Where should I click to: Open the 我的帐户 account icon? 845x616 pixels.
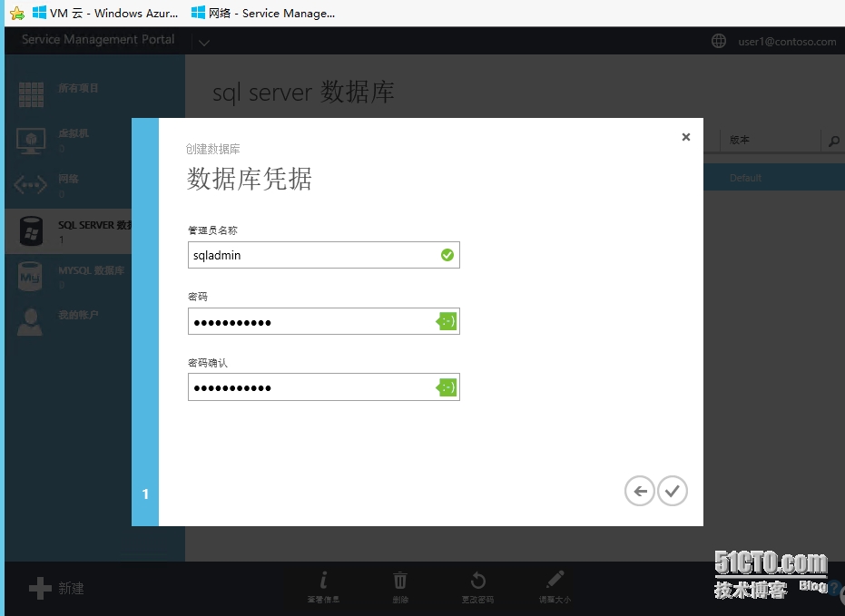click(30, 322)
